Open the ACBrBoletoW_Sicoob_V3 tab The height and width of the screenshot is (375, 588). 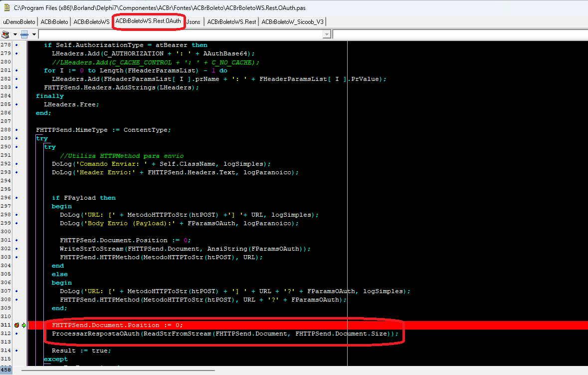[292, 22]
